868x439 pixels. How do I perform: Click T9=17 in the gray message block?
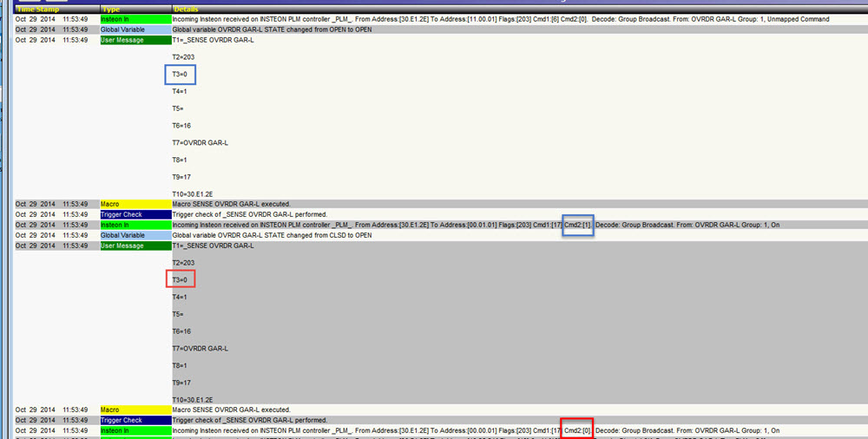pos(181,382)
